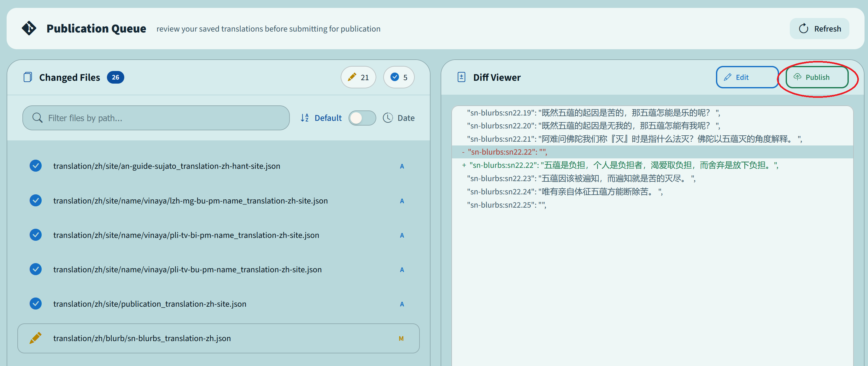This screenshot has width=868, height=366.
Task: Open pli-tv-bi-pm-name_translation-zh-site.json file row
Action: (218, 235)
